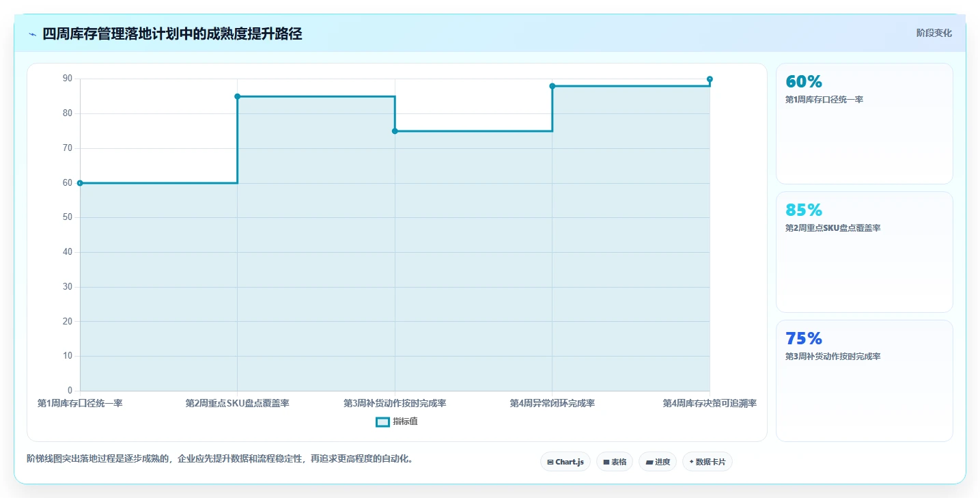Click the 表格 tag's square icon
The height and width of the screenshot is (498, 980).
[606, 462]
